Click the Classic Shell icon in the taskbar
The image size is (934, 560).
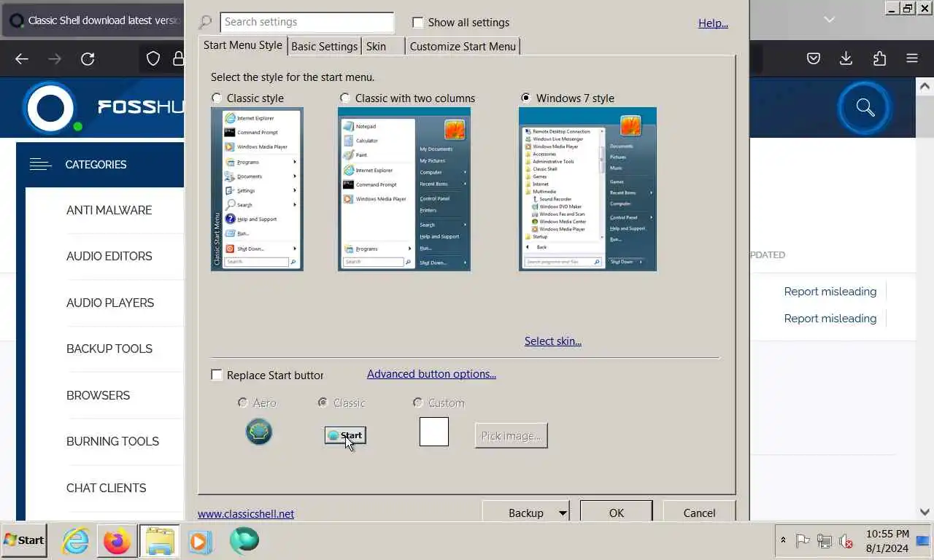(244, 540)
